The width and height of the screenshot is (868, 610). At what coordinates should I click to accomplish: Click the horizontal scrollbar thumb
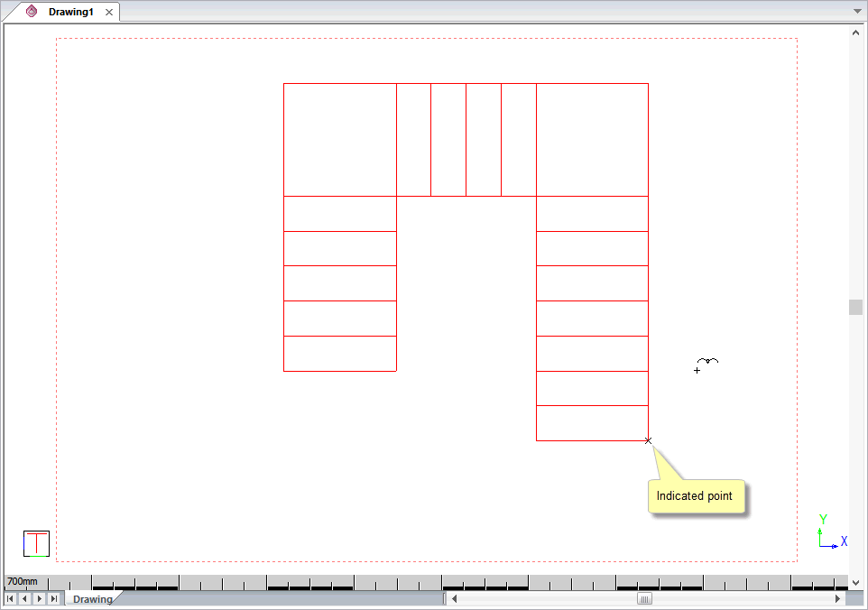(644, 598)
